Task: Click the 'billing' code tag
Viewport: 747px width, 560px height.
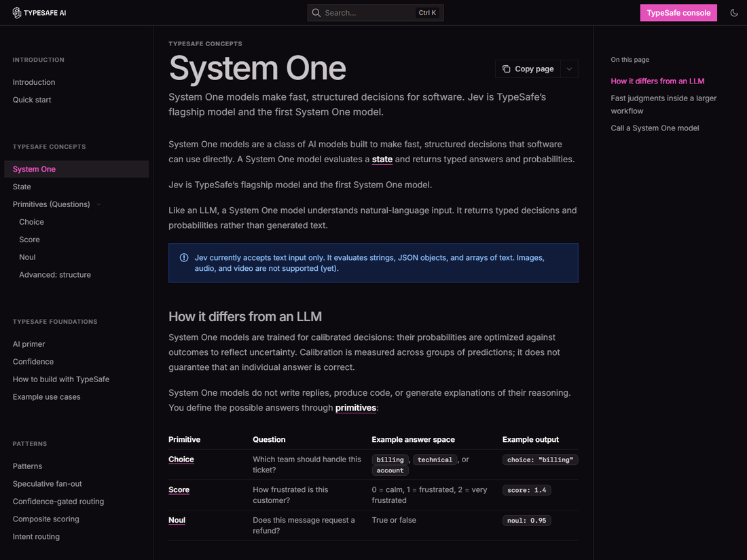Action: (x=390, y=460)
